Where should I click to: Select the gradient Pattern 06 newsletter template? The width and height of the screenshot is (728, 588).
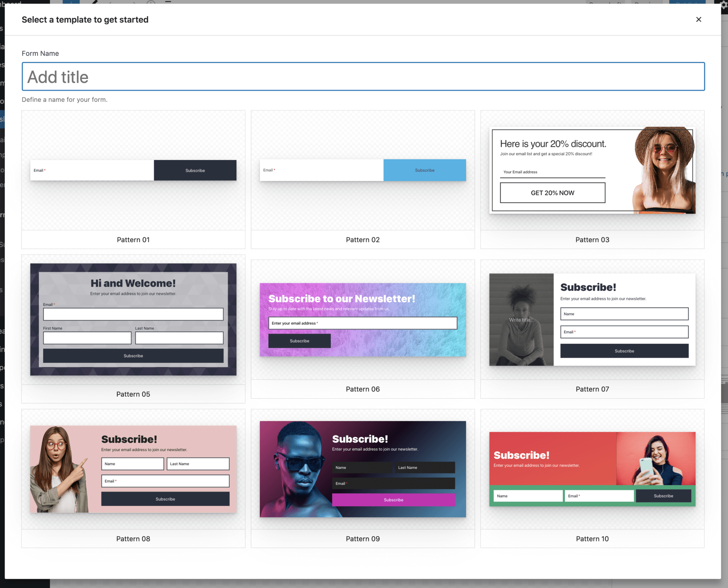[363, 319]
